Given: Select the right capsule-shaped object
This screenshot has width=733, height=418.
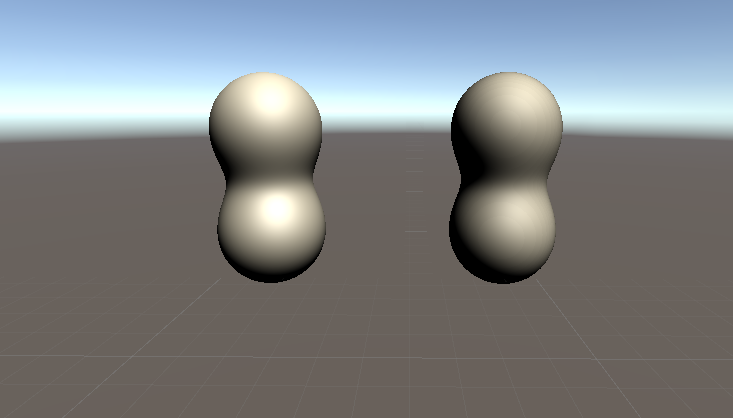Looking at the screenshot, I should pyautogui.click(x=505, y=178).
